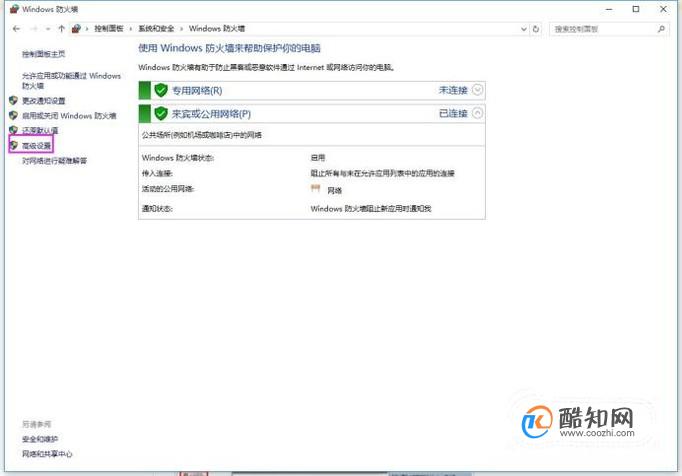Click the Windows 防火墙 breadcrumb
682x476 pixels.
point(217,29)
